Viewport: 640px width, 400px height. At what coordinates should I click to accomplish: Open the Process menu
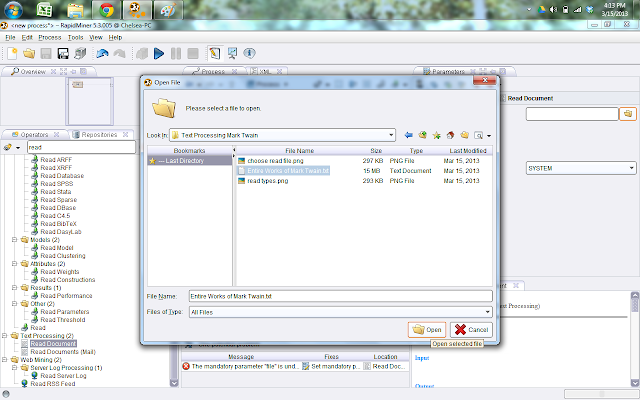click(50, 38)
